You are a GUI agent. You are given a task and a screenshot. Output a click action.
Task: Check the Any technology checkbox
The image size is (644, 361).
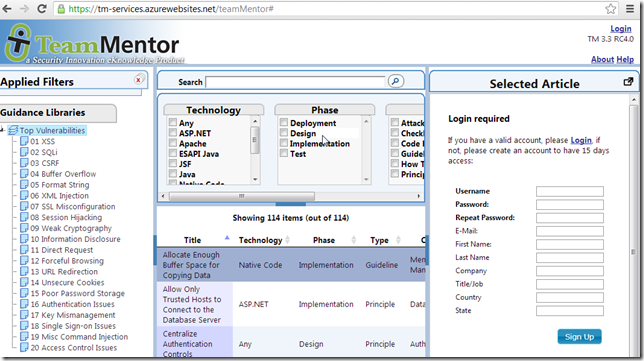(x=173, y=122)
